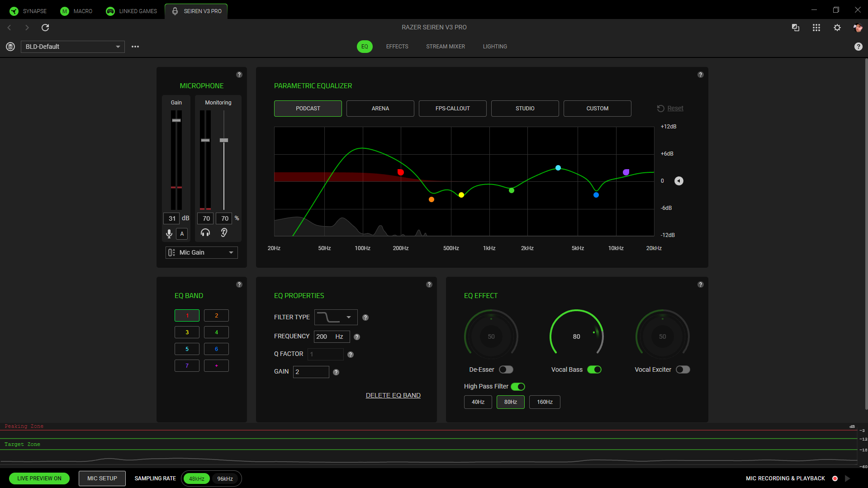Show Filter Type help tooltip

point(365,317)
